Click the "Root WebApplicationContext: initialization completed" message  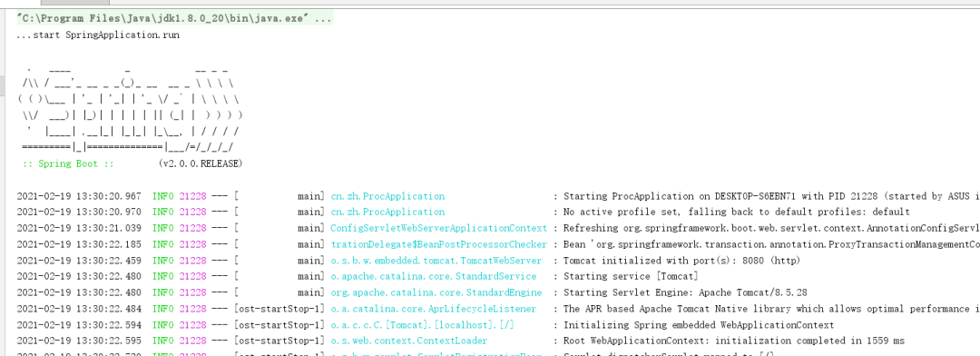point(734,341)
